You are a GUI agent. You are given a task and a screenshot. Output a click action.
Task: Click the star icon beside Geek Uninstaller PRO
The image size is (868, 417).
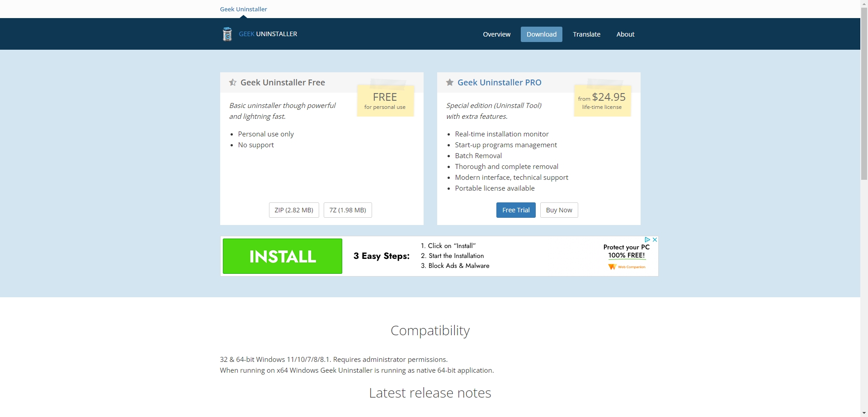pyautogui.click(x=450, y=82)
